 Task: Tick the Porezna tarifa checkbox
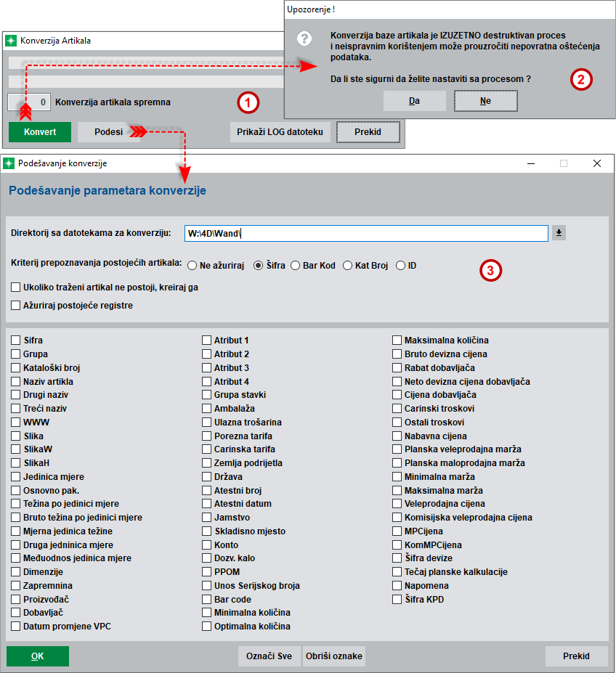[207, 436]
